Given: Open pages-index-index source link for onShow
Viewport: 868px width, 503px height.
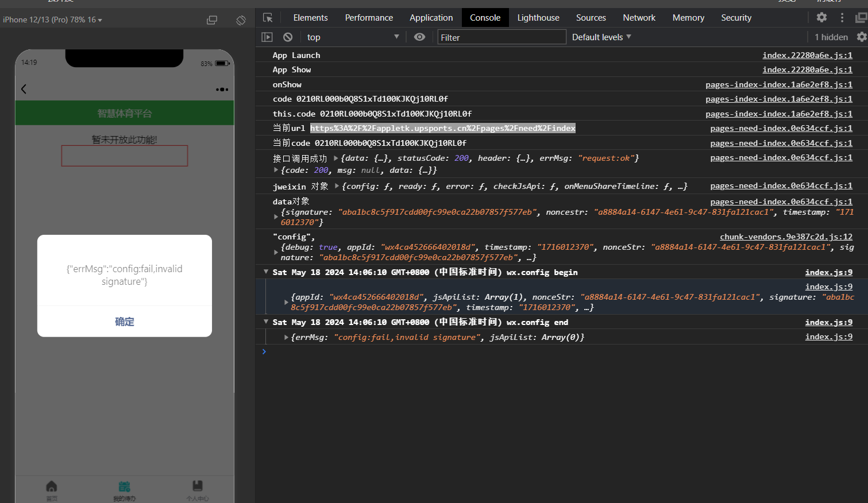Looking at the screenshot, I should 779,84.
